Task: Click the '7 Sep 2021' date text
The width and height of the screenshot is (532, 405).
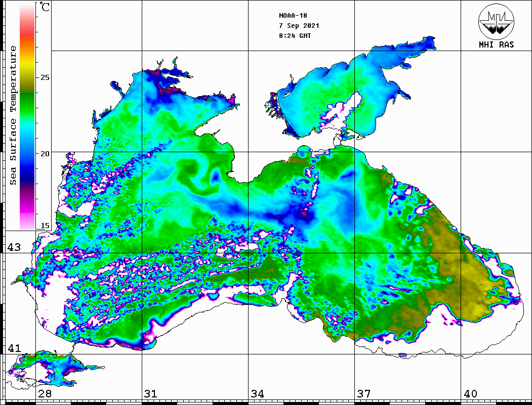Action: click(299, 26)
